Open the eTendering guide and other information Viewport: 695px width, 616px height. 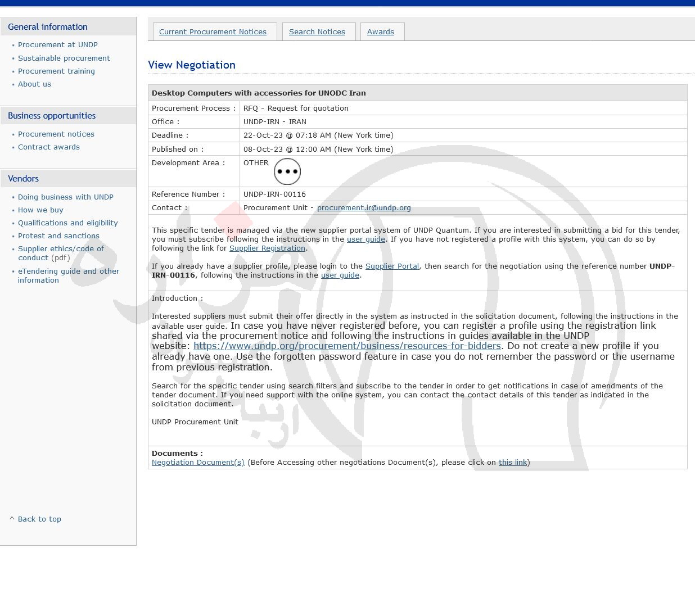(x=68, y=271)
